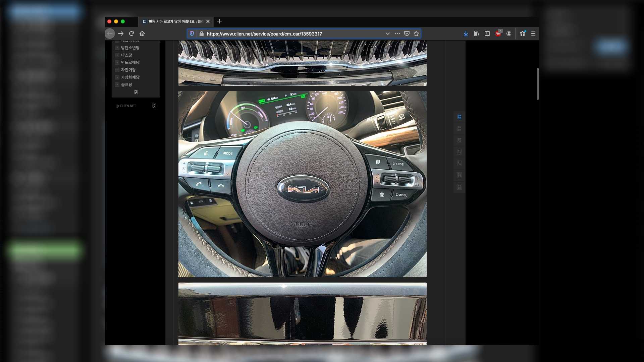Open a new tab with plus

pyautogui.click(x=219, y=21)
